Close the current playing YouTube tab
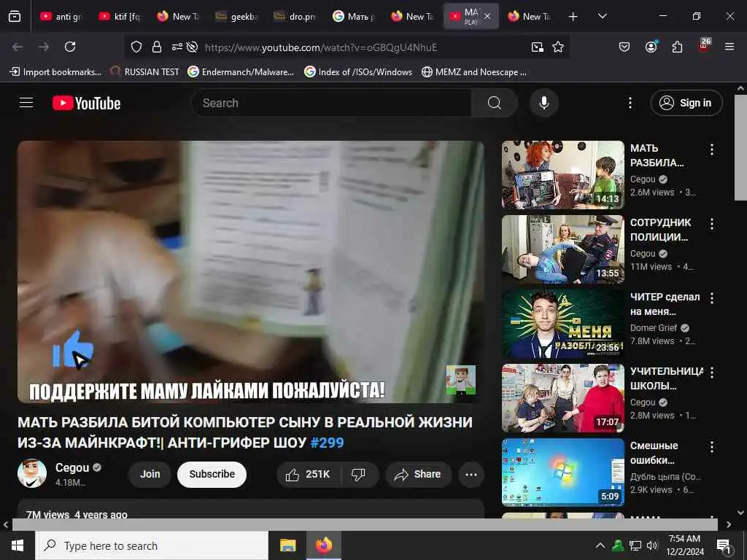 tap(487, 16)
